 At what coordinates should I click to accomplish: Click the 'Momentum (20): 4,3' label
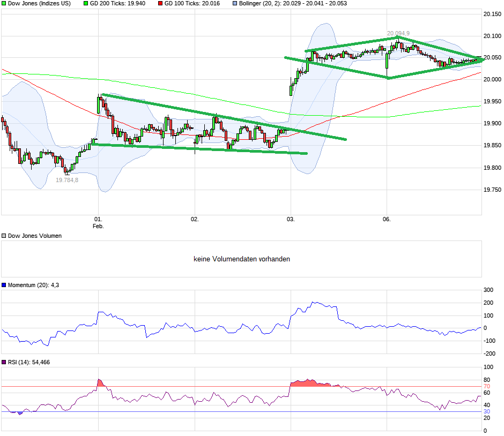point(33,285)
